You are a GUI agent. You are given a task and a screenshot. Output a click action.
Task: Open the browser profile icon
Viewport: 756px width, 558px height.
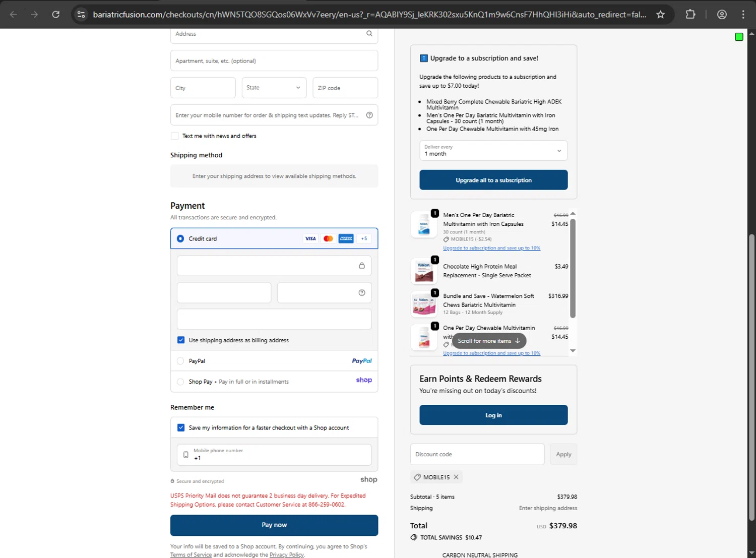coord(722,14)
